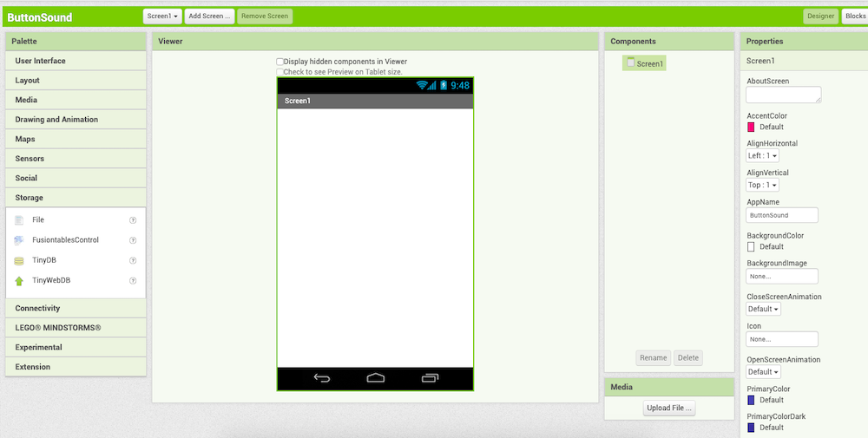Image resolution: width=868 pixels, height=438 pixels.
Task: Click the Icon None field
Action: pyautogui.click(x=782, y=339)
